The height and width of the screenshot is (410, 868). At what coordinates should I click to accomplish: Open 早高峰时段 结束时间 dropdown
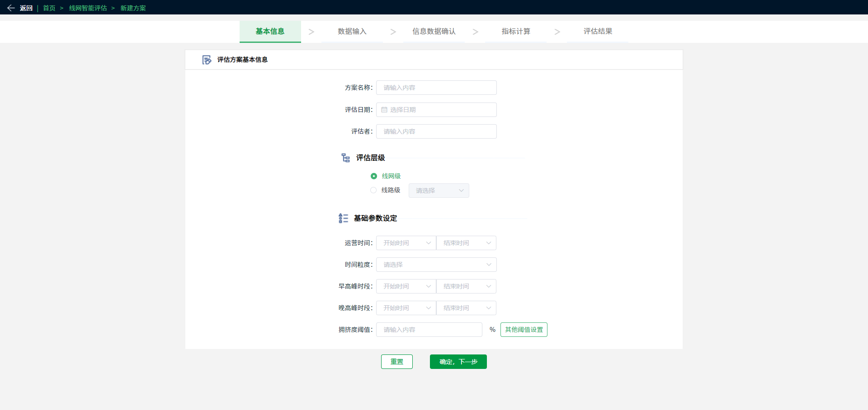pyautogui.click(x=466, y=286)
